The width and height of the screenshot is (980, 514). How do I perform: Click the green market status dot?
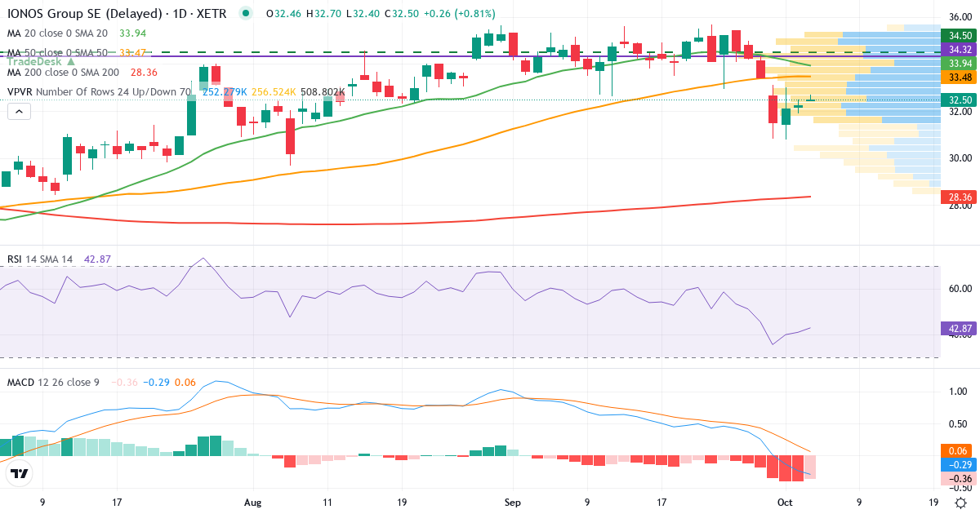click(245, 14)
